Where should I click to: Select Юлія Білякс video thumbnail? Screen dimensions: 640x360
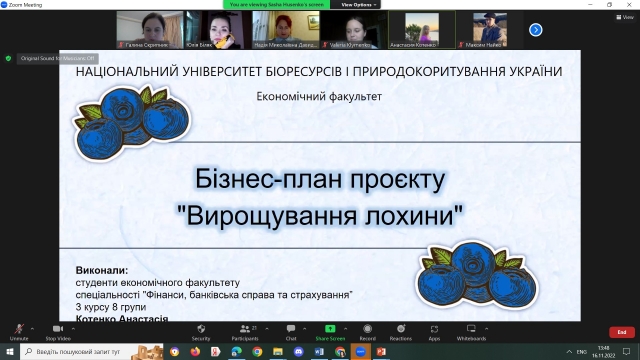[x=218, y=30]
